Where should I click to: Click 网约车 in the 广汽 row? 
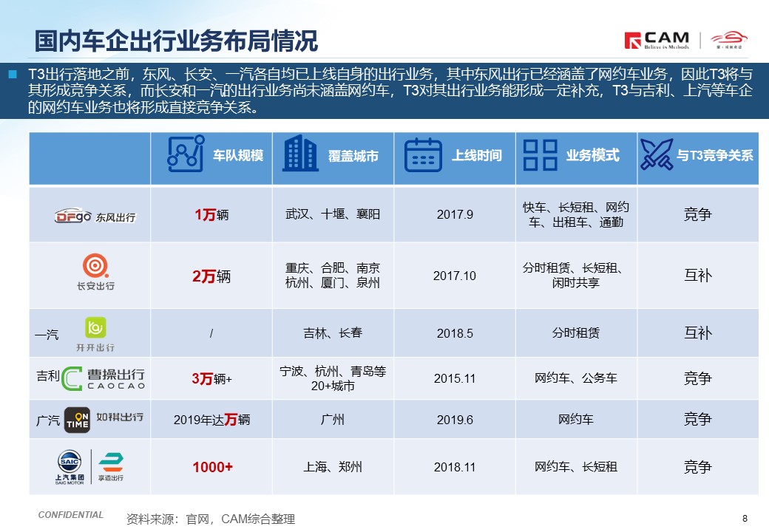coord(576,420)
